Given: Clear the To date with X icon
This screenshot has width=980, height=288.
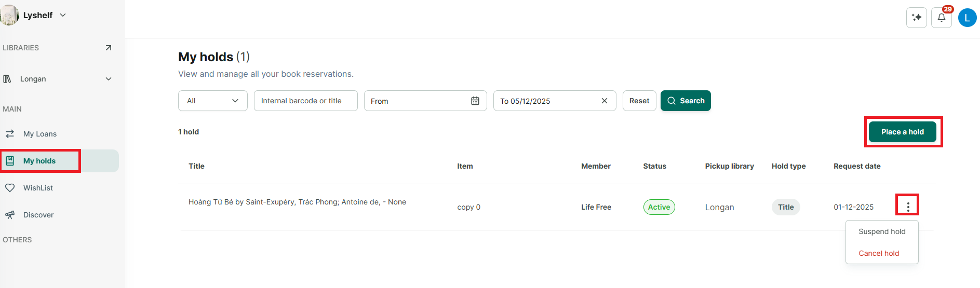Looking at the screenshot, I should [605, 101].
